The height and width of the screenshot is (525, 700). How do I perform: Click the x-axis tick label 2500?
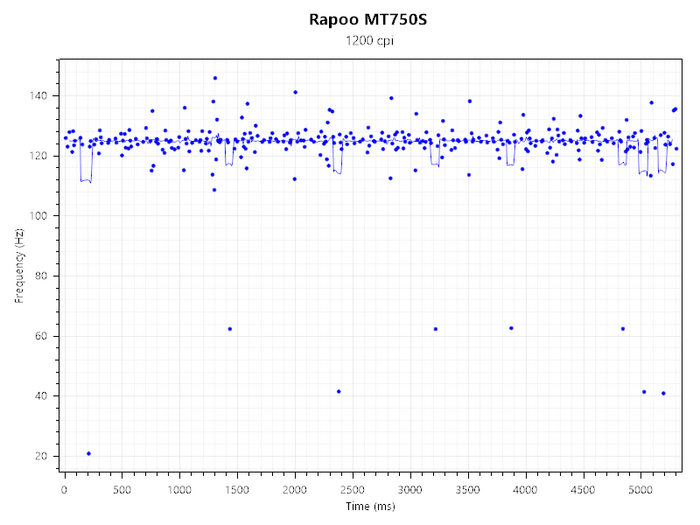[353, 490]
